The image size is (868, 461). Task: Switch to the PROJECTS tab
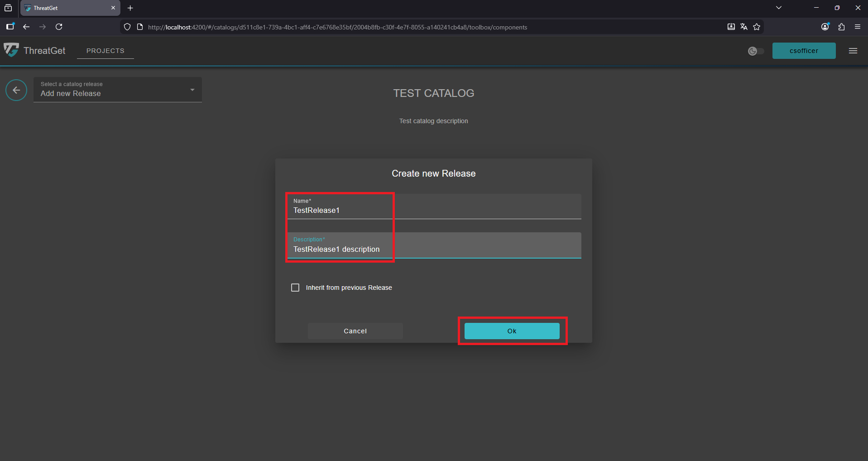(105, 51)
